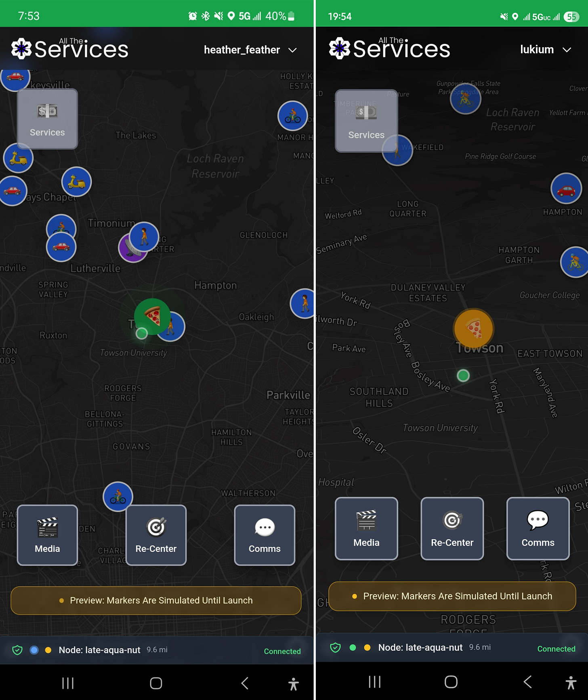Select walker marker overlapping green pizza marker

(x=174, y=327)
